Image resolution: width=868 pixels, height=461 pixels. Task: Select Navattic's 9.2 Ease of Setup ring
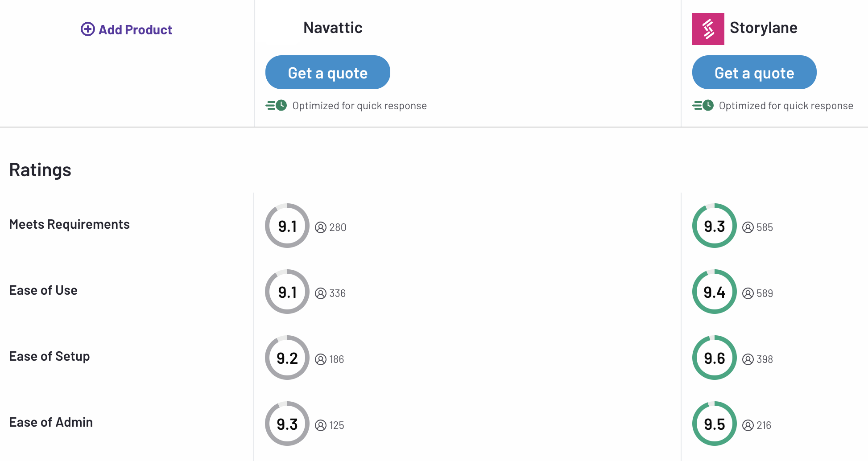point(287,358)
